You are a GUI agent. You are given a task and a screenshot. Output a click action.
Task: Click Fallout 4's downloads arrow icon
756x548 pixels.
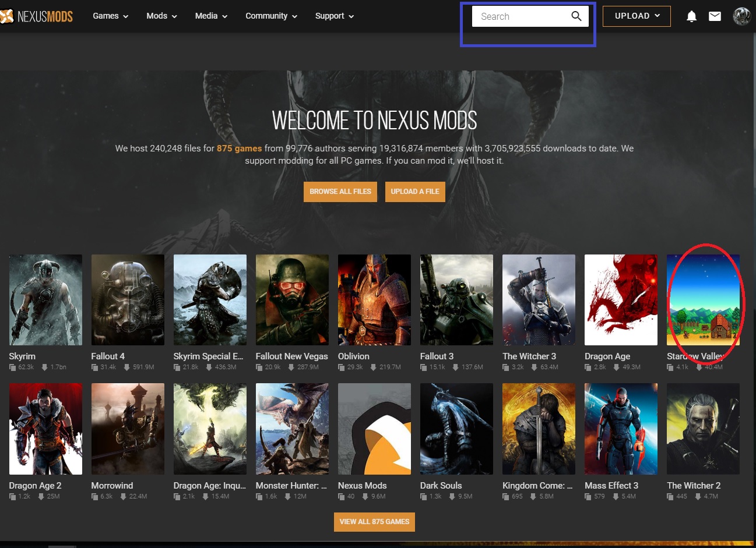(126, 367)
